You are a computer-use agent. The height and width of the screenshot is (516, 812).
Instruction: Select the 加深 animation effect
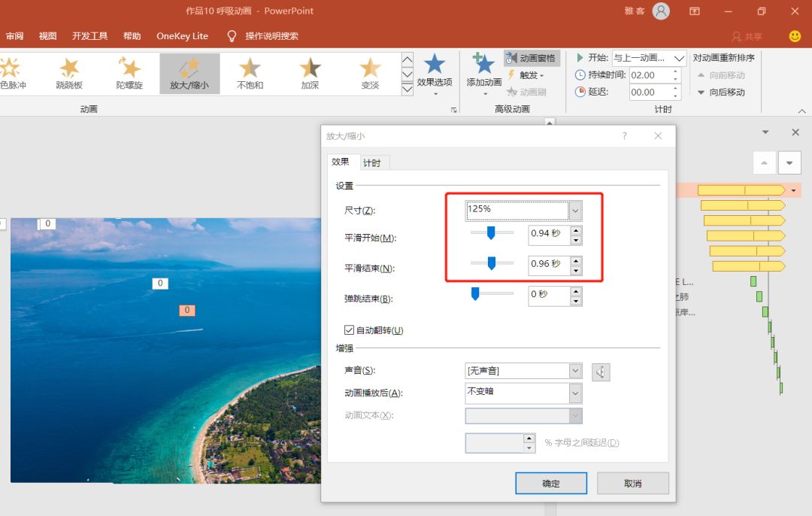click(x=310, y=73)
